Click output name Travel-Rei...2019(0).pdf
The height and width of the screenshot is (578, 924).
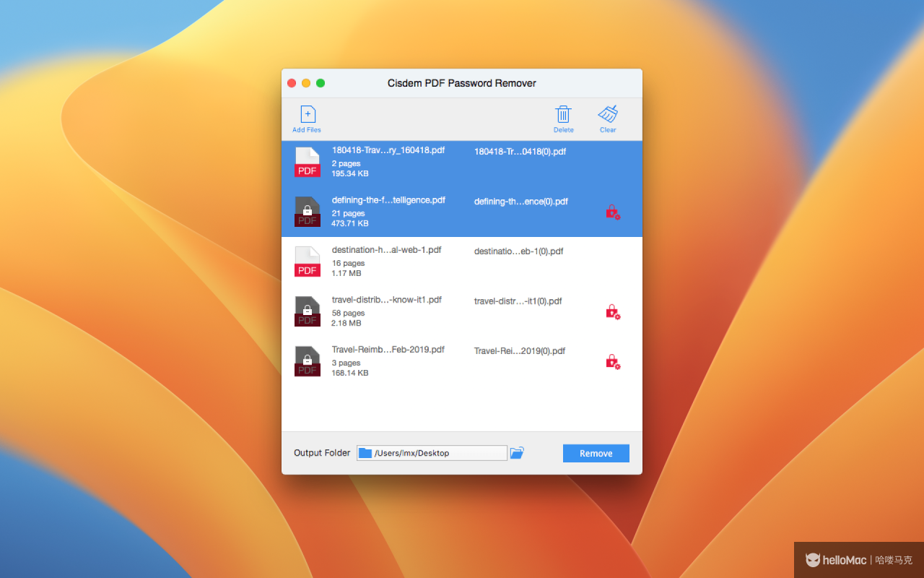point(520,351)
